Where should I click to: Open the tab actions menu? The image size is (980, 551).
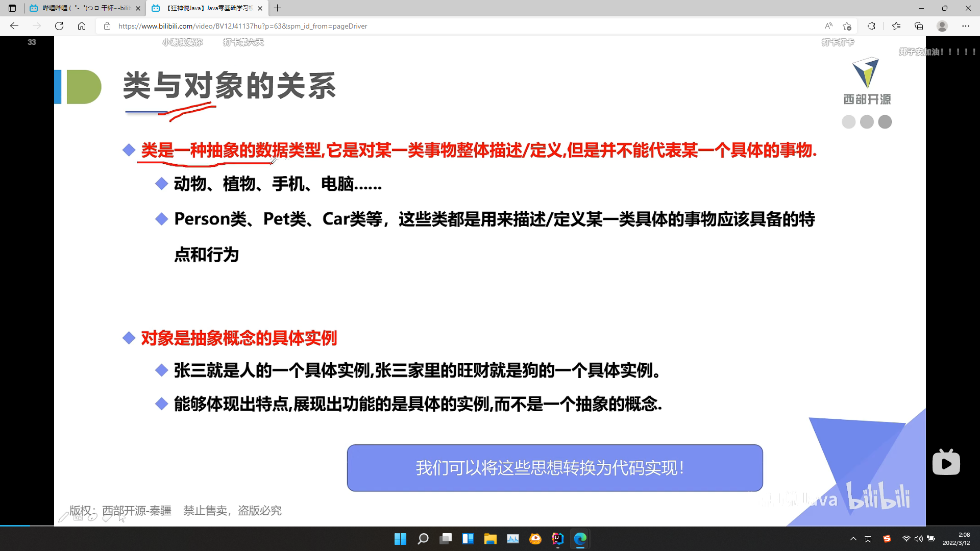[12, 8]
